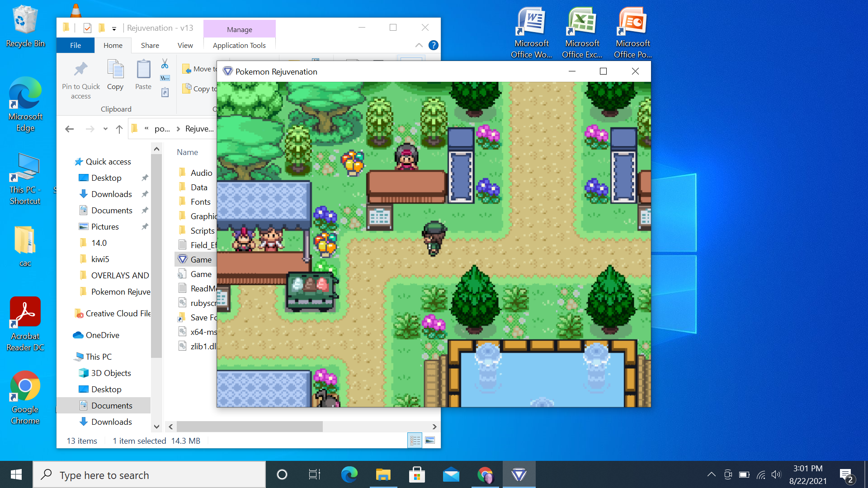The width and height of the screenshot is (868, 488).
Task: Select OneDrive in the navigation pane
Action: 103,335
